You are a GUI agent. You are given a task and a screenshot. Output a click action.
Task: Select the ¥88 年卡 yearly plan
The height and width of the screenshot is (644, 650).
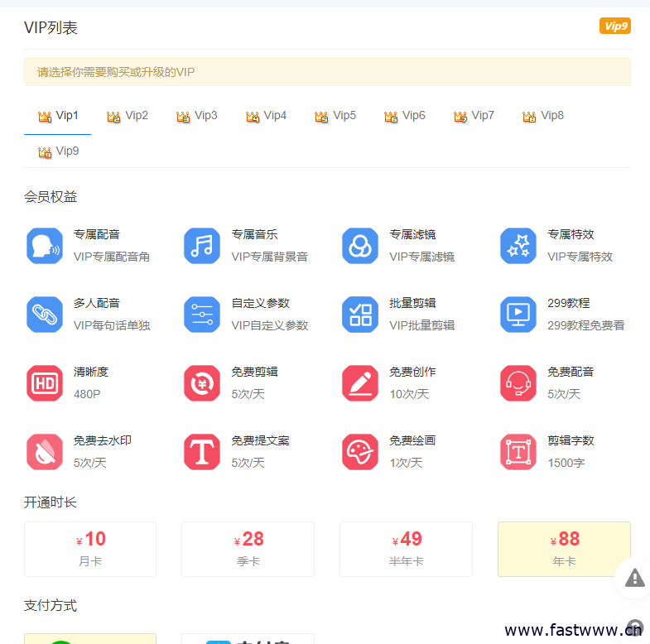(564, 549)
